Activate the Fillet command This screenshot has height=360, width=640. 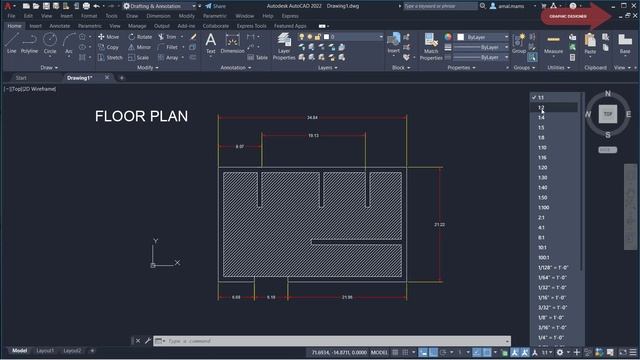[168, 47]
